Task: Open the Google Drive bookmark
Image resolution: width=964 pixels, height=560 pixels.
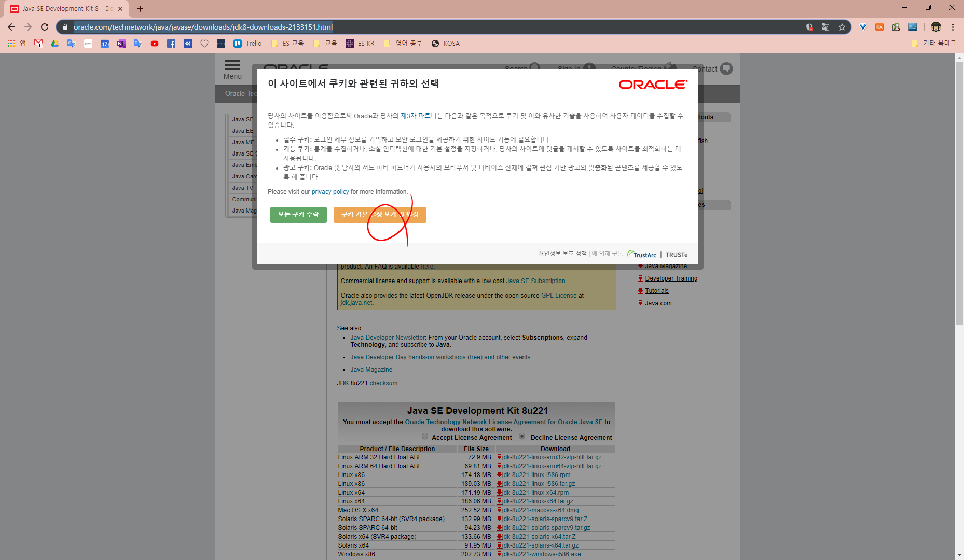Action: pyautogui.click(x=55, y=44)
